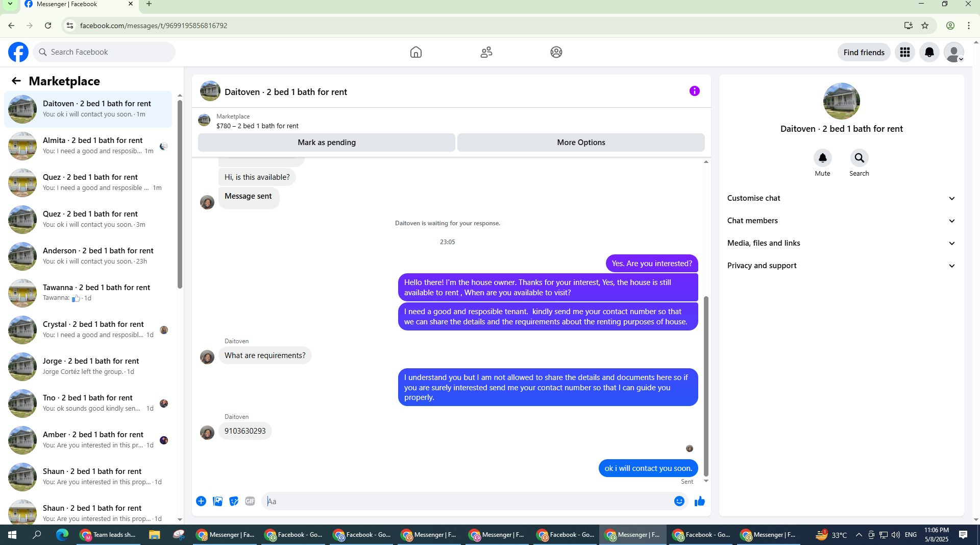The width and height of the screenshot is (980, 545).
Task: Switch to Team leads Chrome taskbar window
Action: 109,535
